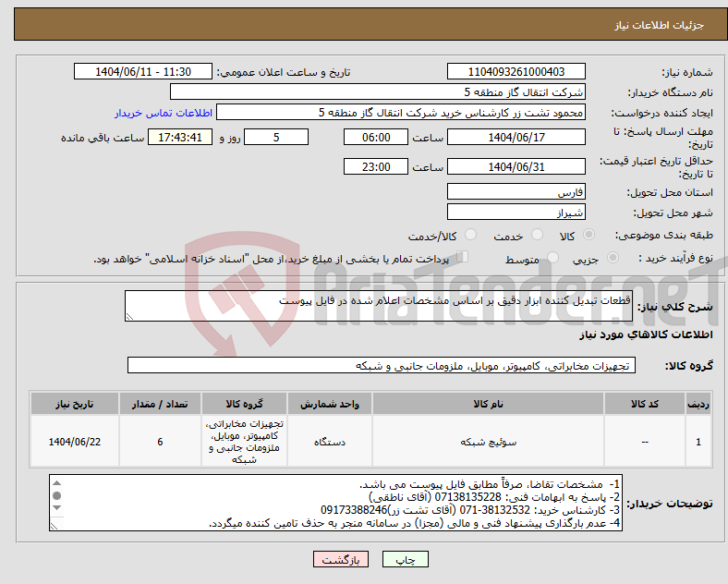This screenshot has height=584, width=728.
Task: Click the row number cell 1
Action: pos(698,442)
